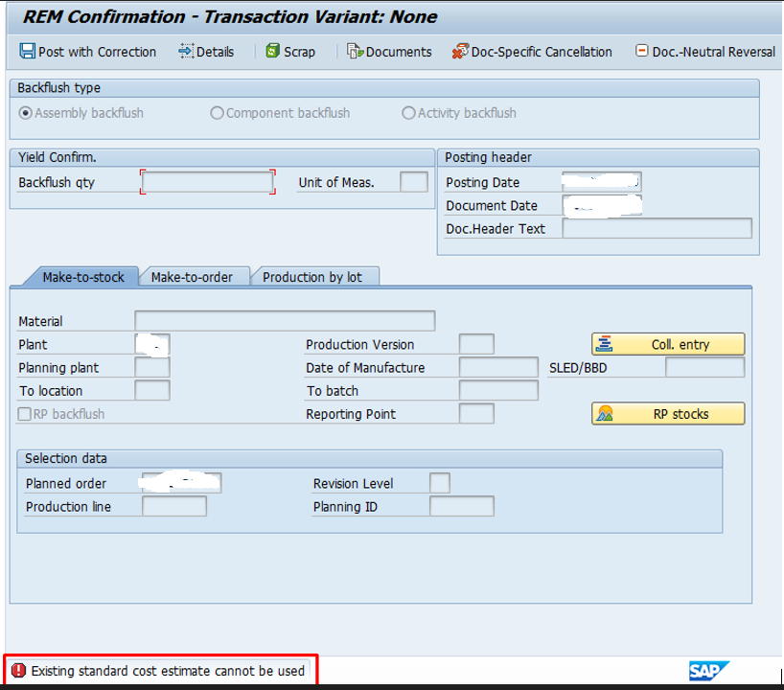This screenshot has height=690, width=784.
Task: Click Doc.-Neutral Reversal label
Action: [713, 52]
